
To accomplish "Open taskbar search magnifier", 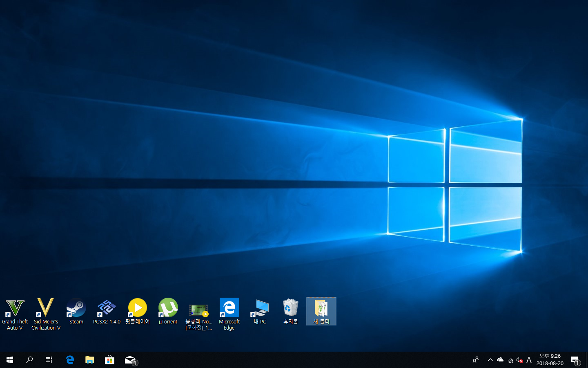I will pos(29,360).
